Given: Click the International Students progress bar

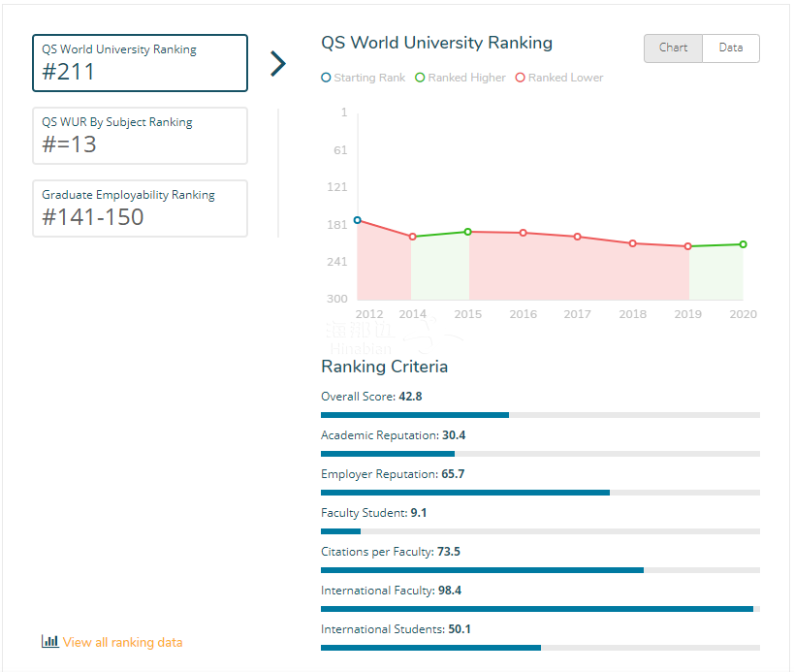Looking at the screenshot, I should (540, 648).
